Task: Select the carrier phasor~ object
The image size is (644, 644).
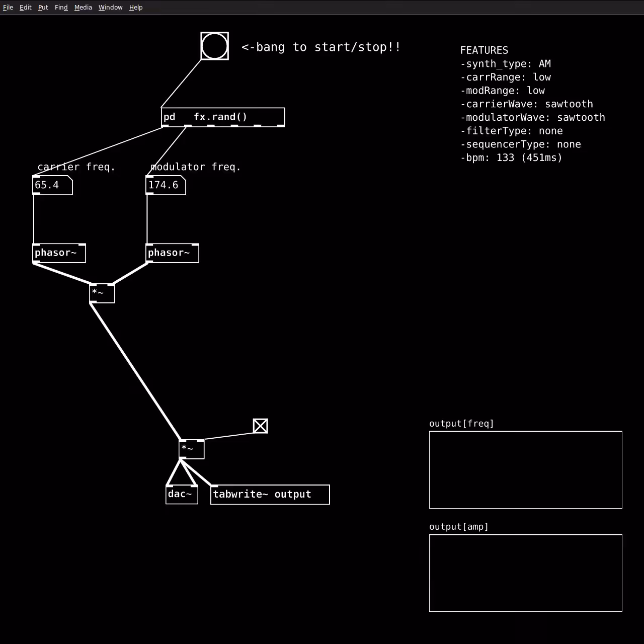Action: pos(59,253)
